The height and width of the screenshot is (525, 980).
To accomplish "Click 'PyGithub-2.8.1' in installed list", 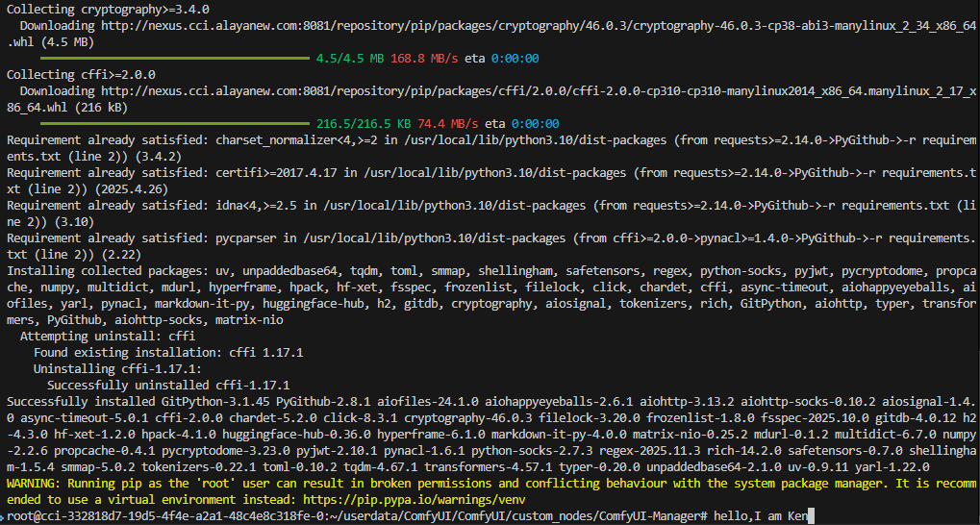I will pyautogui.click(x=323, y=401).
